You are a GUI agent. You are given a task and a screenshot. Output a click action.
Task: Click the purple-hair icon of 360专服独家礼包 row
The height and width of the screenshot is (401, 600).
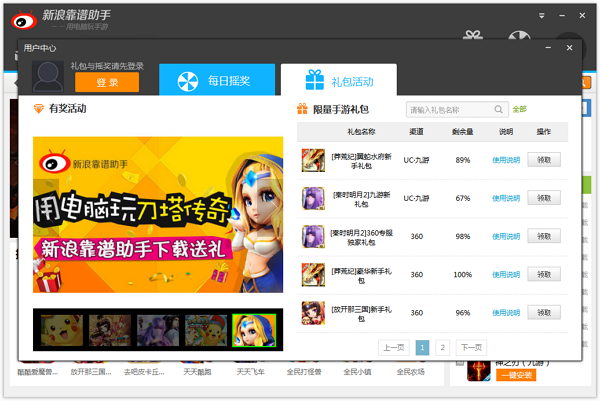click(x=313, y=236)
